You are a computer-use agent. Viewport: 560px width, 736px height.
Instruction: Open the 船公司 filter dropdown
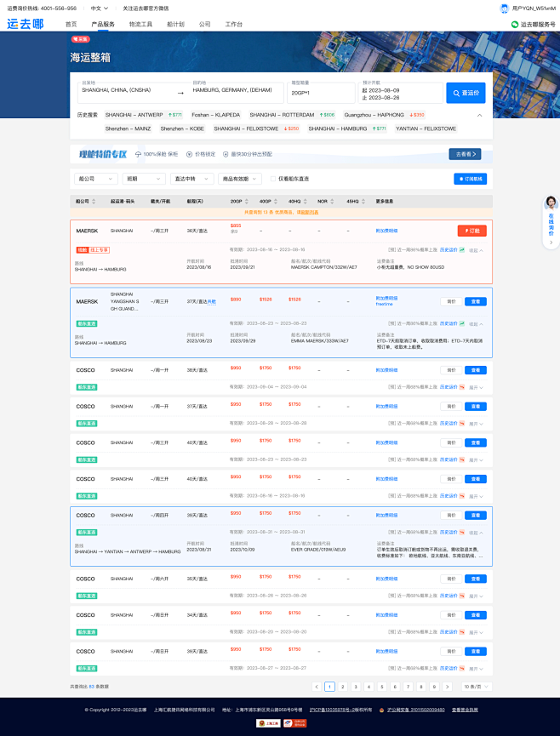[x=96, y=179]
